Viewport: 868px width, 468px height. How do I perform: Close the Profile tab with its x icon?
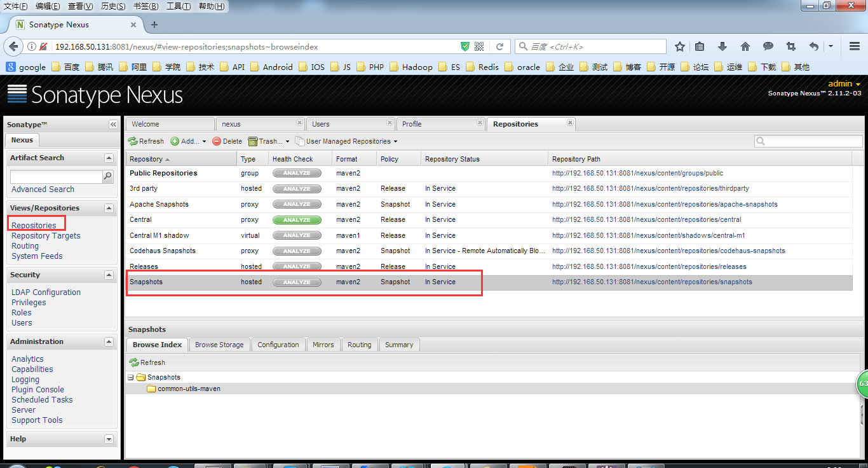(x=480, y=123)
